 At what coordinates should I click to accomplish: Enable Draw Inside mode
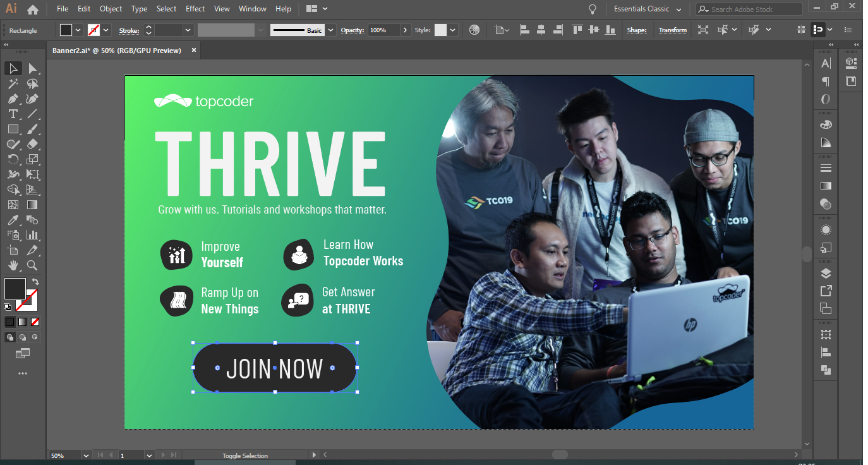35,337
